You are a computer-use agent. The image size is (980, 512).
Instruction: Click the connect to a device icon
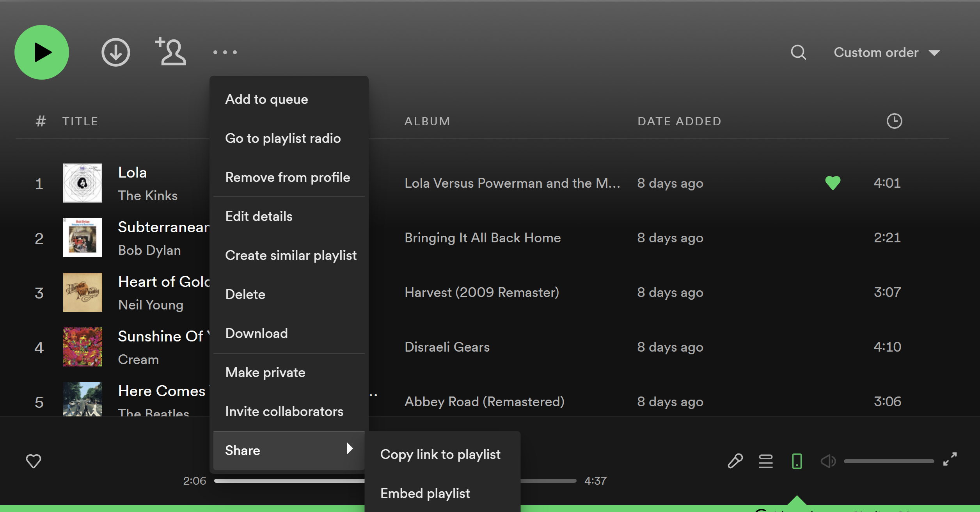(797, 461)
